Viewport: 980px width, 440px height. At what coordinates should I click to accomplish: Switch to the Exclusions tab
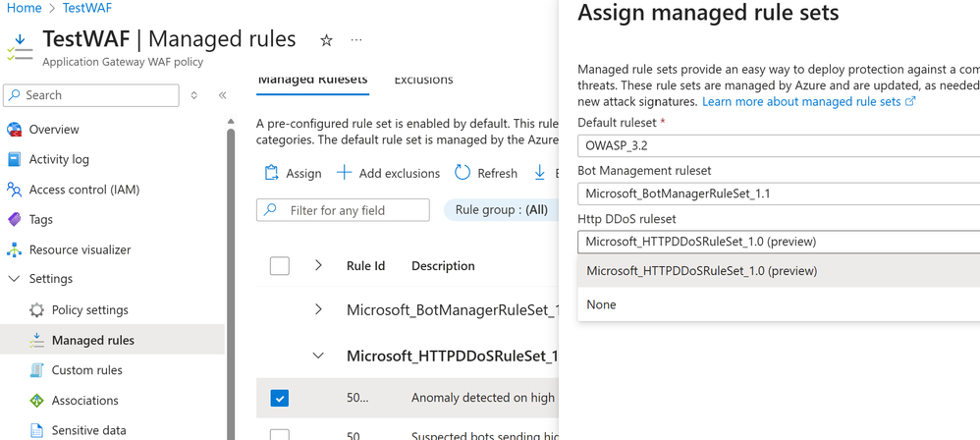point(423,80)
